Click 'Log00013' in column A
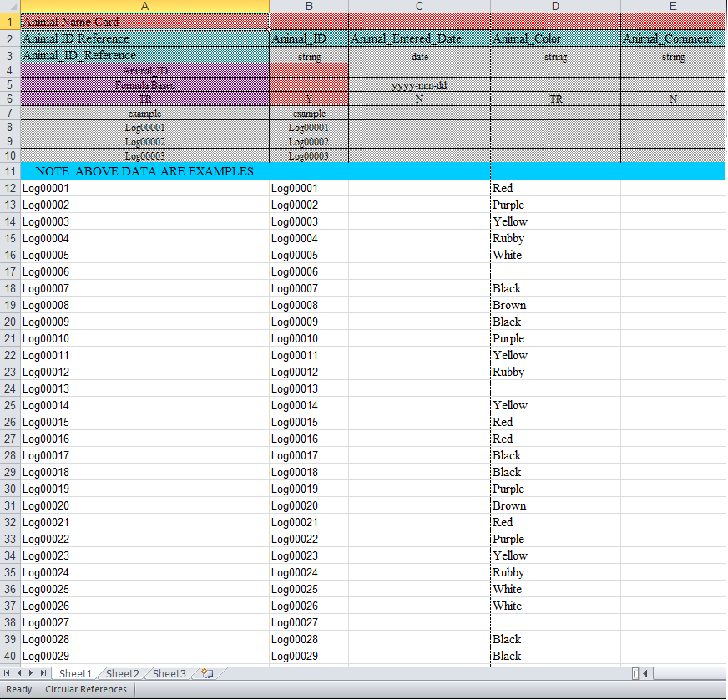The width and height of the screenshot is (728, 700). [145, 388]
